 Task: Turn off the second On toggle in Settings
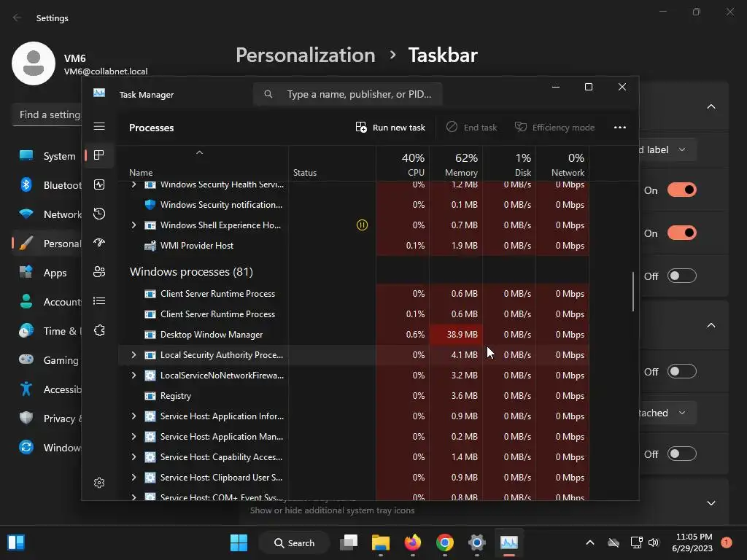click(x=682, y=233)
